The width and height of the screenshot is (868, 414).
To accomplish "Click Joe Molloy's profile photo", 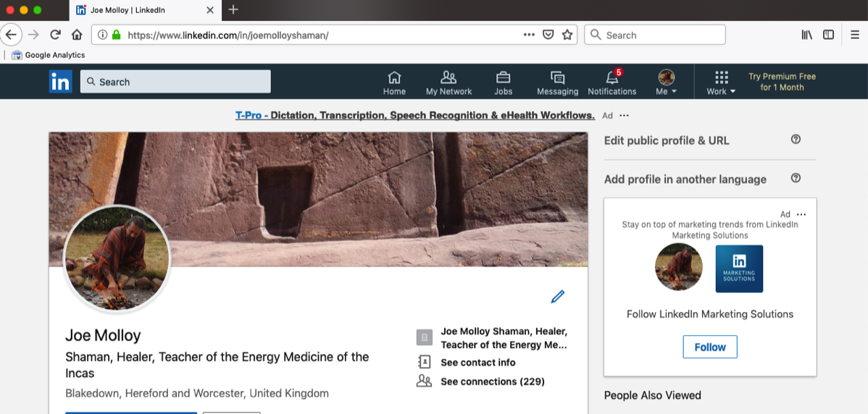I will coord(117,260).
